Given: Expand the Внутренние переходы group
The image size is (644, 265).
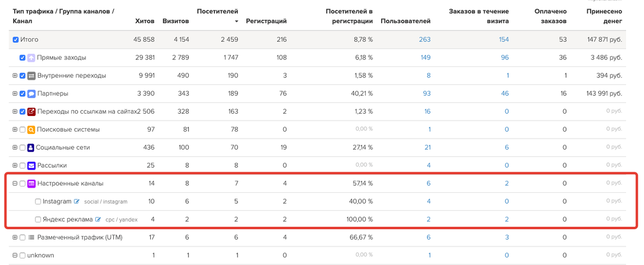Looking at the screenshot, I should [15, 76].
